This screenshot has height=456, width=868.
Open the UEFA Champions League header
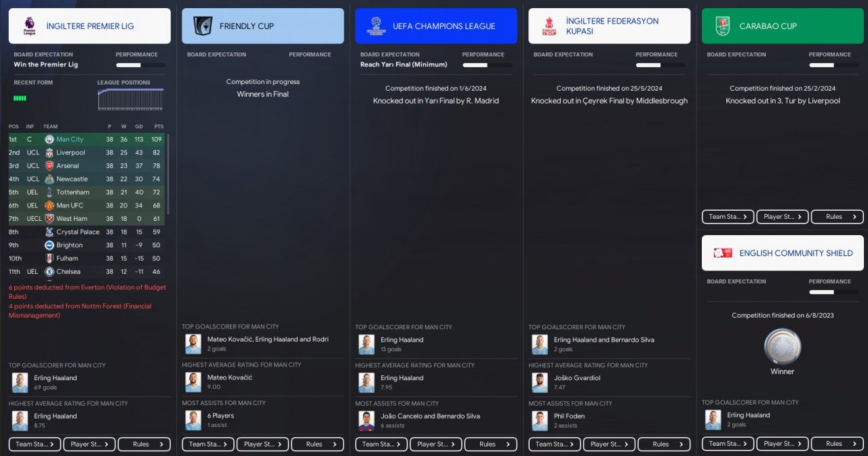(x=436, y=26)
